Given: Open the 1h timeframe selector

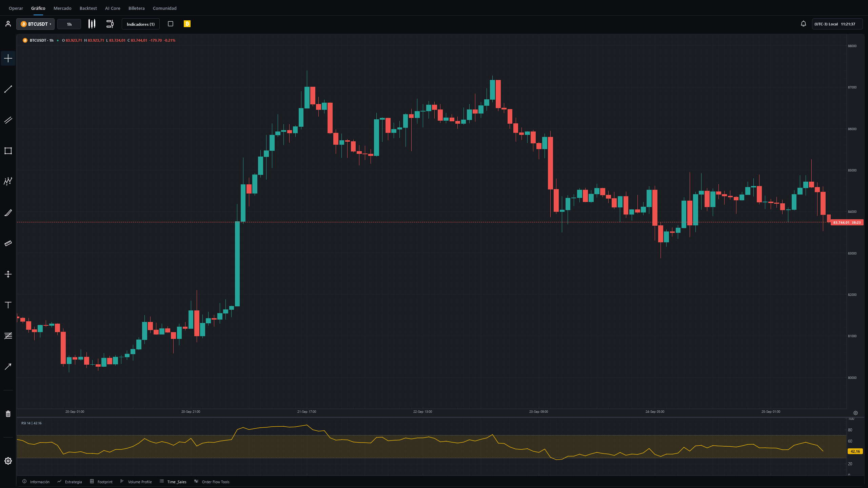Looking at the screenshot, I should [x=69, y=24].
